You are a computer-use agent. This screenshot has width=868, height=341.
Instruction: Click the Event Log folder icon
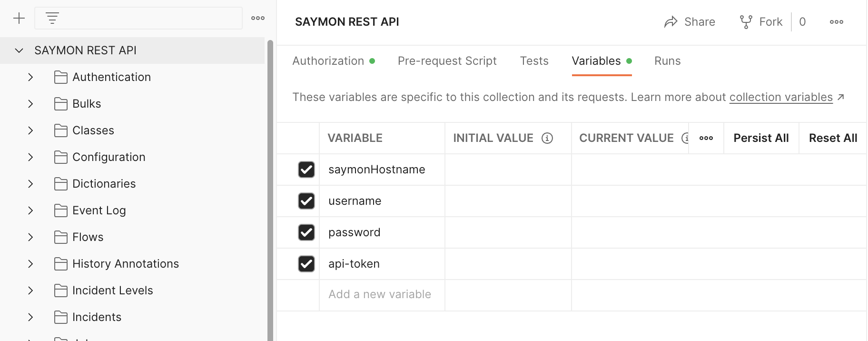[61, 211]
